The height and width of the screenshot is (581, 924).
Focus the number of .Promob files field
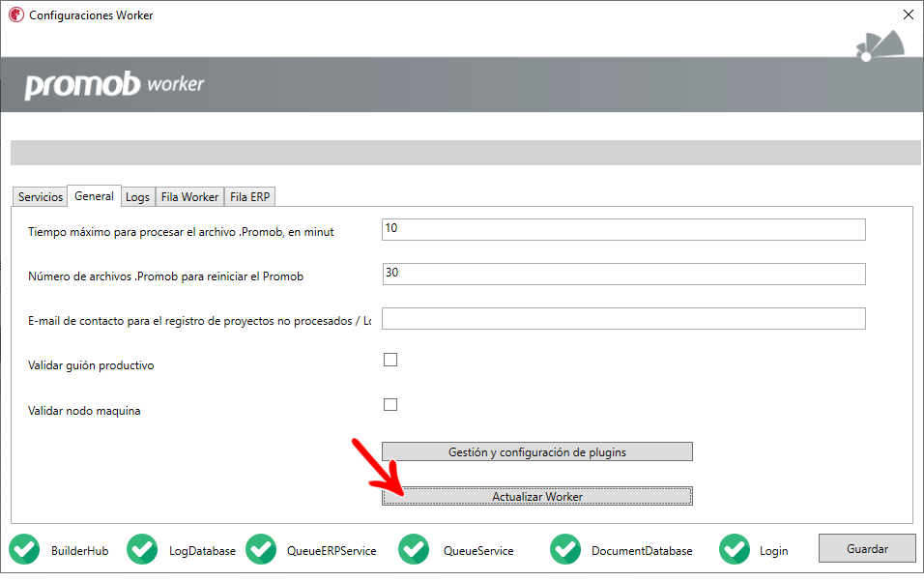tap(623, 274)
